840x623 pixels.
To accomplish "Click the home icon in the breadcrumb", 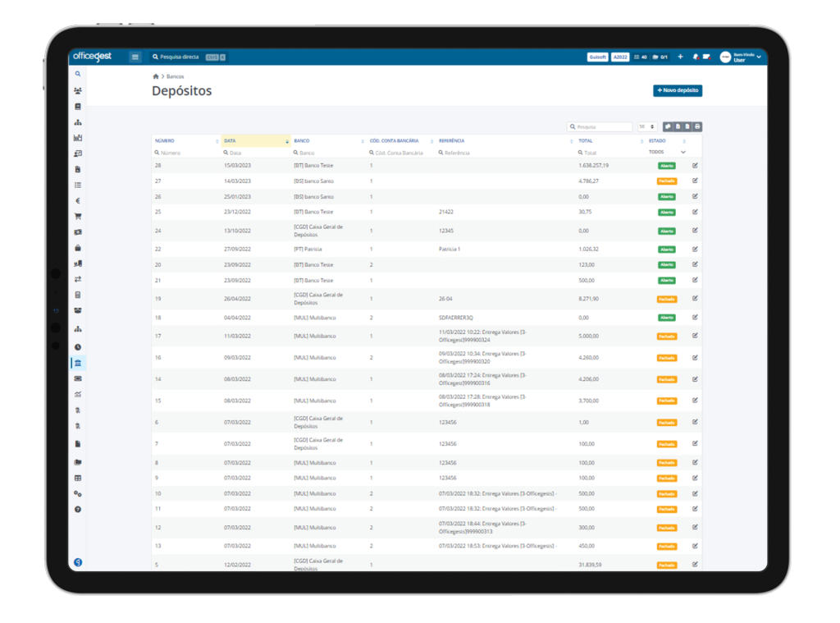I will click(156, 76).
